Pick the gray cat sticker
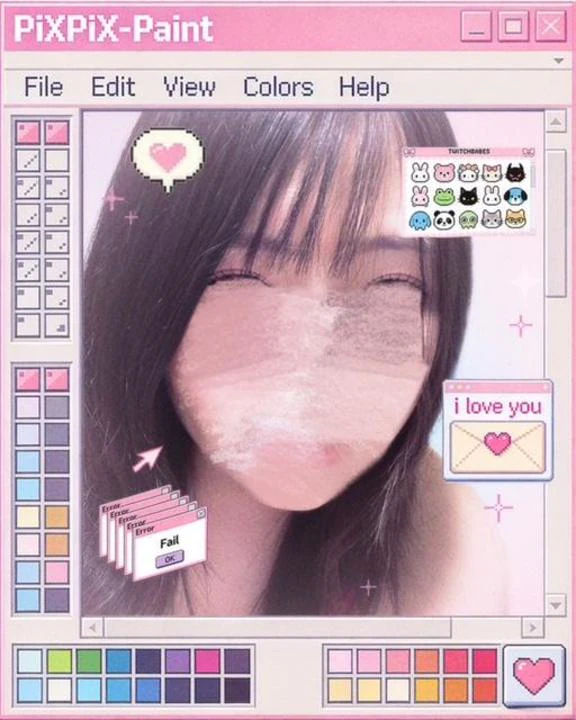Viewport: 576px width, 720px height. (491, 220)
